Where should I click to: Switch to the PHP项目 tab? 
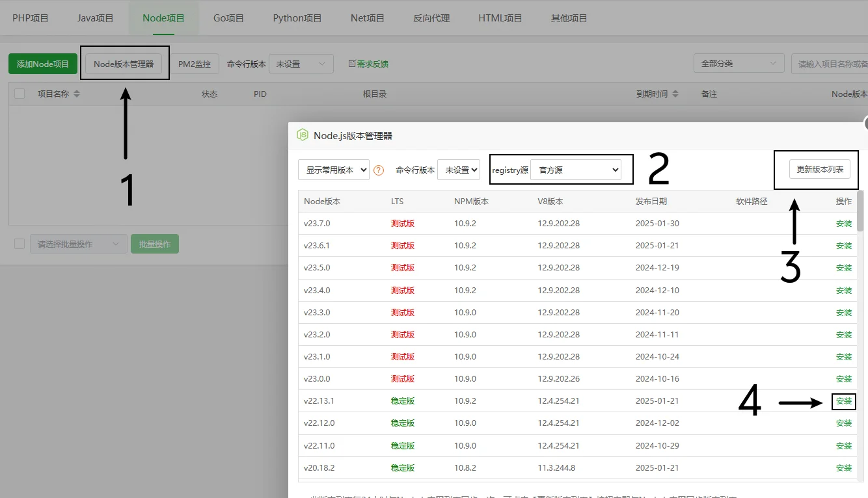point(31,18)
